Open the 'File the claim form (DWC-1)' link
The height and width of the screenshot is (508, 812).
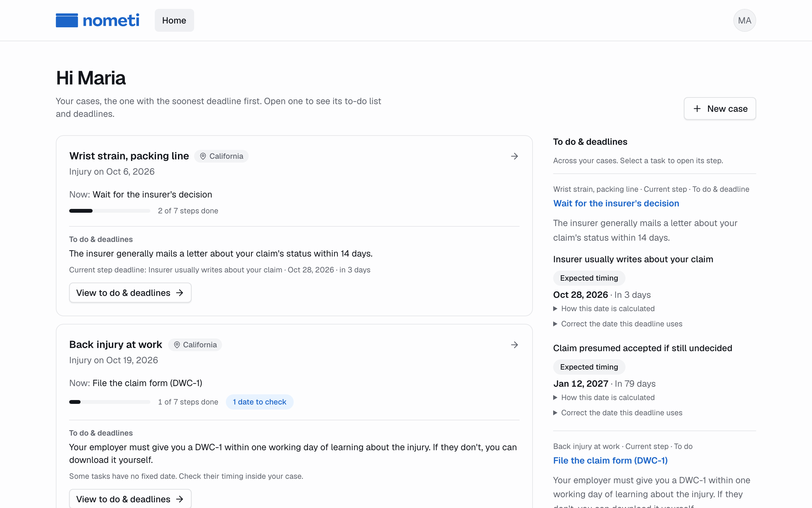610,460
